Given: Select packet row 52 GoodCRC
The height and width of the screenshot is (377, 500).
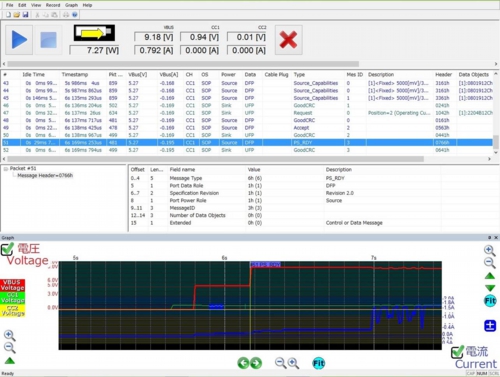Looking at the screenshot, I should (x=247, y=150).
